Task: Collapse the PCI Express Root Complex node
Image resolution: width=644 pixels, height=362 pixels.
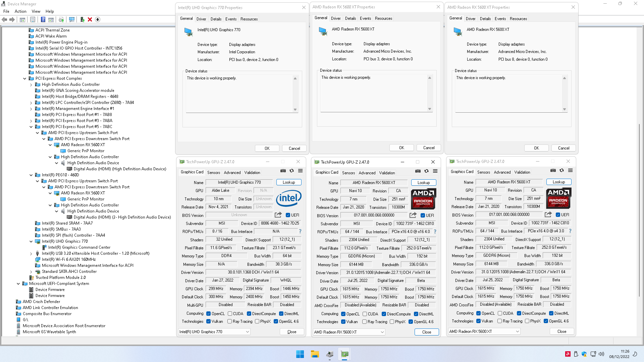Action: click(24, 78)
